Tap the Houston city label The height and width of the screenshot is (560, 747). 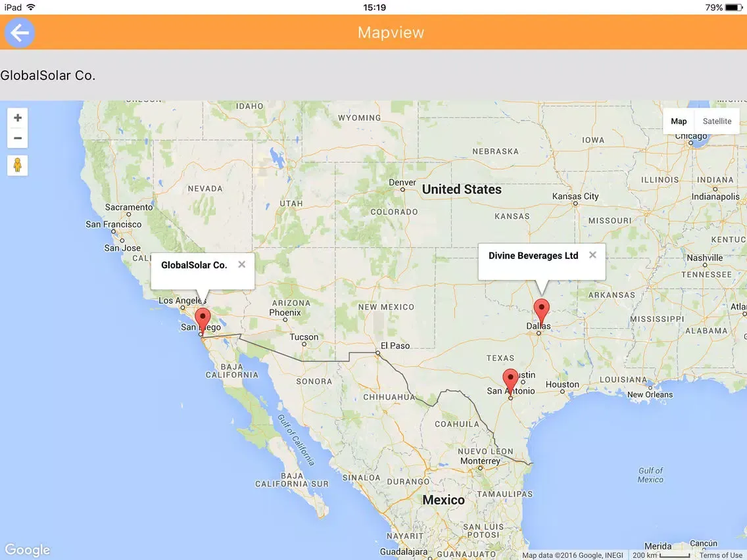562,385
